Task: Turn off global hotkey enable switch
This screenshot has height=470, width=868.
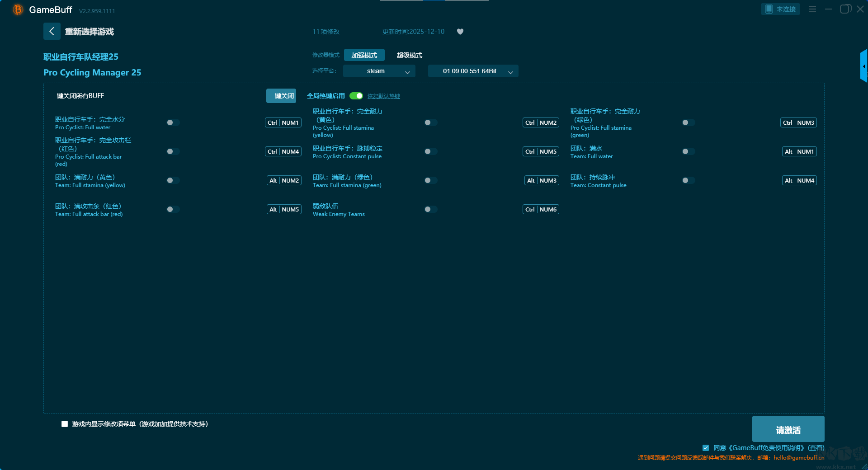Action: pyautogui.click(x=356, y=96)
